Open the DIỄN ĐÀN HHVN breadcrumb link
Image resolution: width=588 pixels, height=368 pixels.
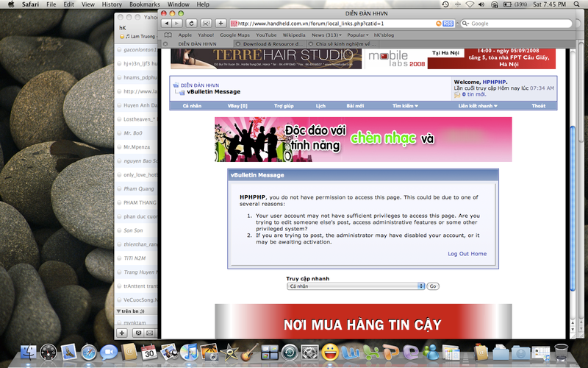[200, 85]
